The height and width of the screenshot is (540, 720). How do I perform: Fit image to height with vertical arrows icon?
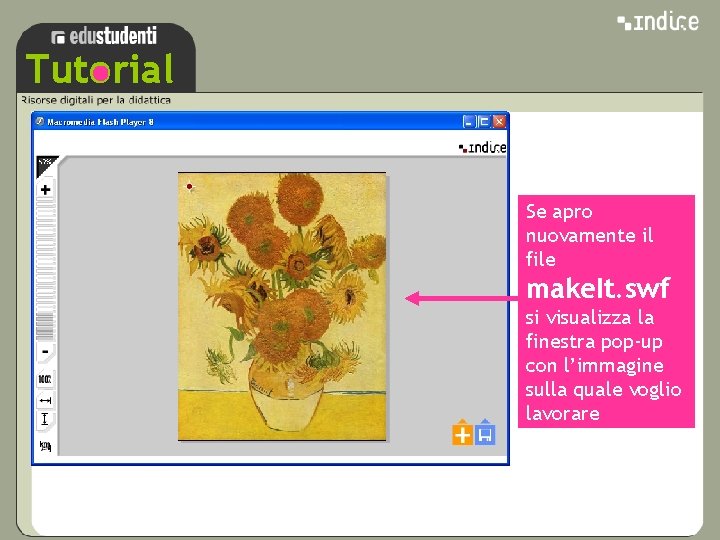tap(45, 419)
